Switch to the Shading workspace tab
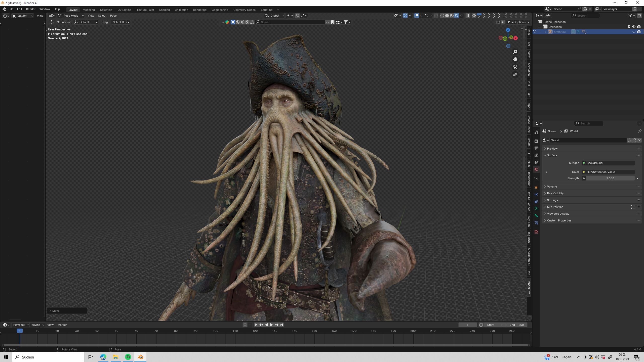The height and width of the screenshot is (362, 644). (x=164, y=10)
